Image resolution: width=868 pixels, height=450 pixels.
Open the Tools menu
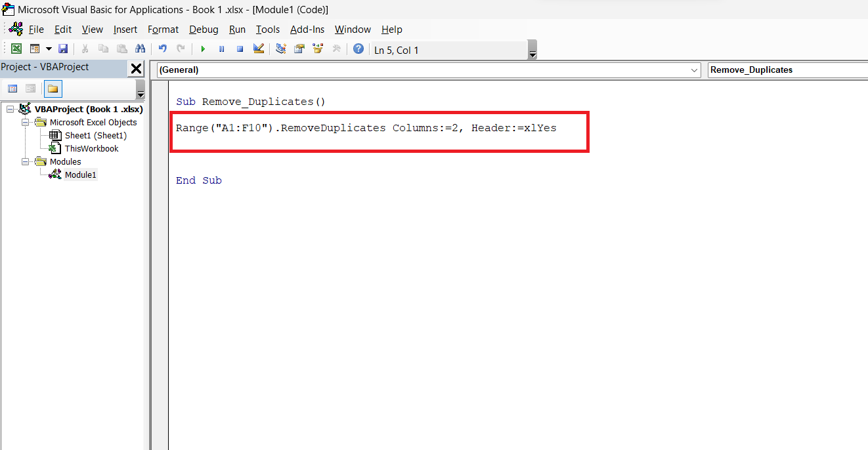[268, 30]
